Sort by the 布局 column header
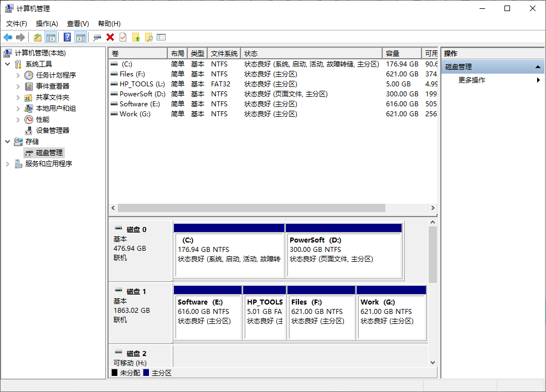Viewport: 546px width, 392px height. pos(178,53)
